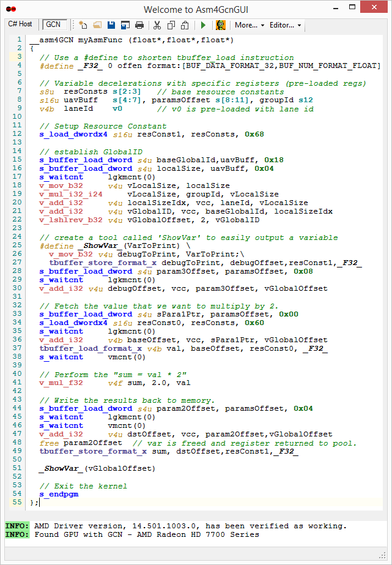Click _ShowVar_(vGlobalOffset) on line 51

[x=97, y=468]
